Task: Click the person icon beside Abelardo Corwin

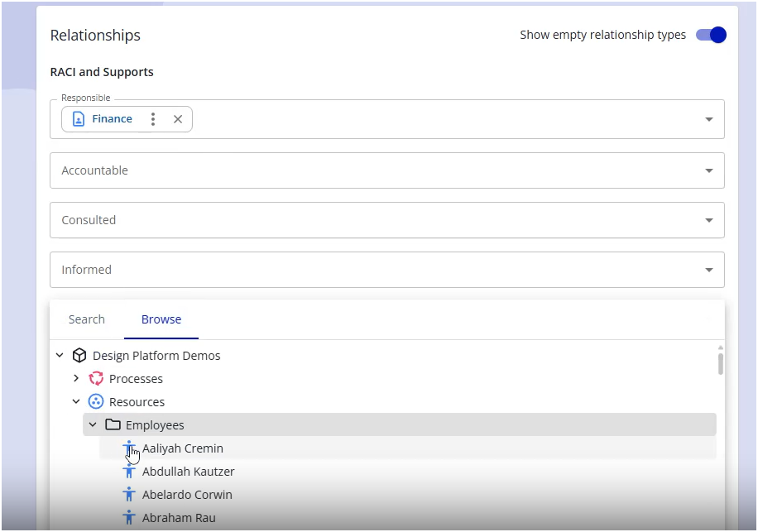Action: [129, 495]
